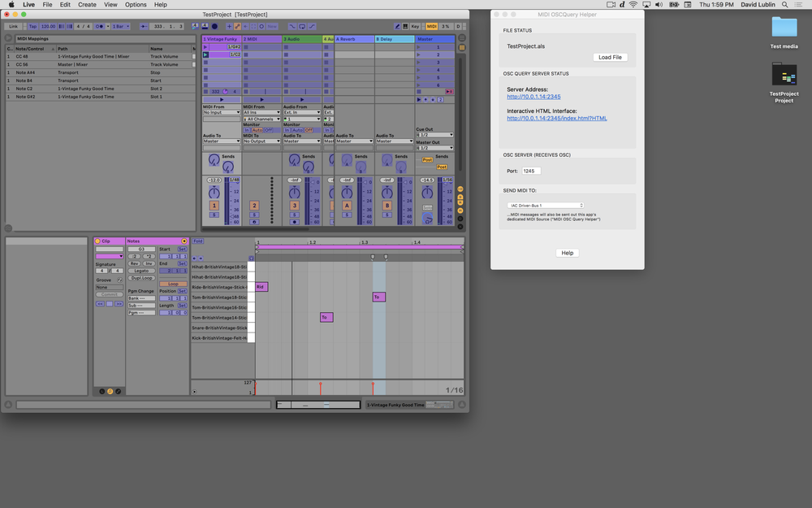Open the No Input MIDI From dropdown

tap(222, 112)
